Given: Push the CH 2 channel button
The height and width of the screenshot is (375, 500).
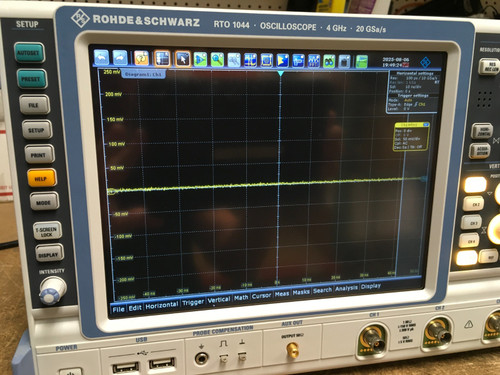Looking at the screenshot, I should 474,204.
